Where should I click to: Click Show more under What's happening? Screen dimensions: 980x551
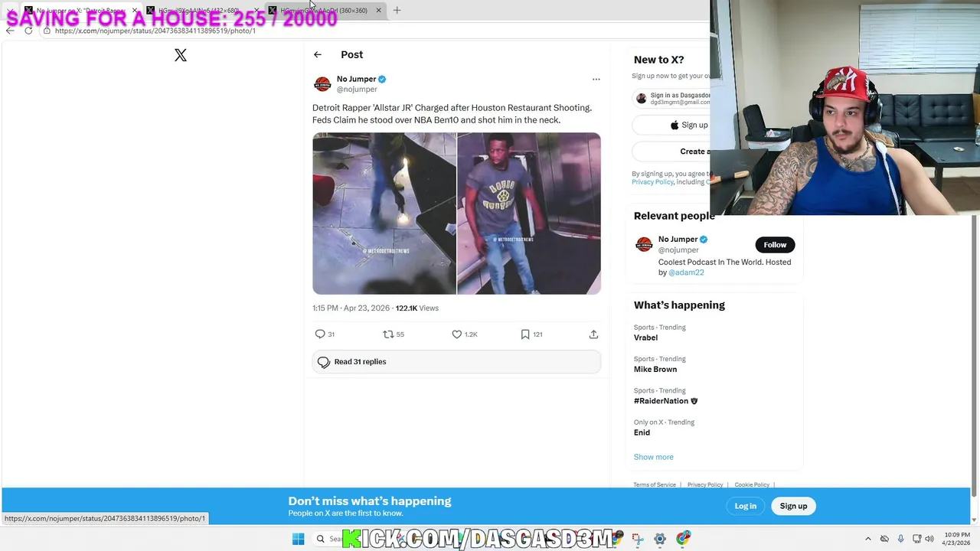click(x=653, y=457)
